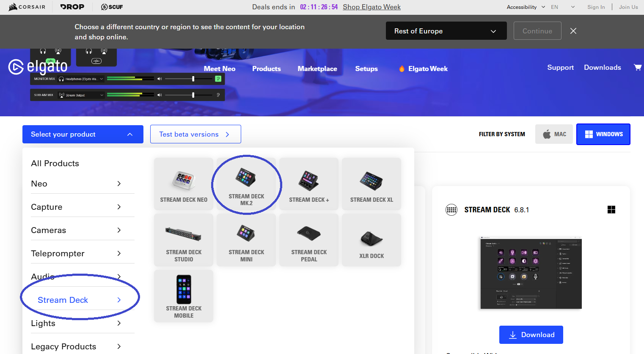
Task: Go to the Downloads page
Action: pyautogui.click(x=603, y=67)
